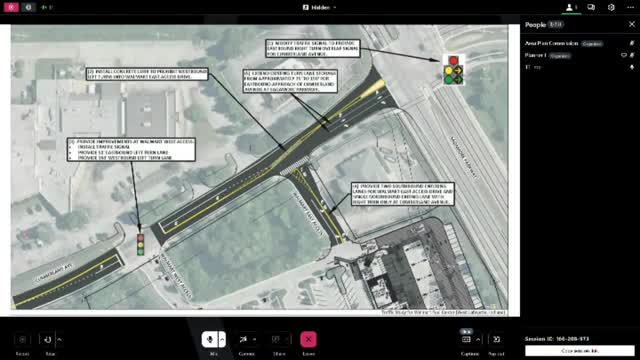
Task: Open the settings gear in top bar
Action: coord(611,7)
